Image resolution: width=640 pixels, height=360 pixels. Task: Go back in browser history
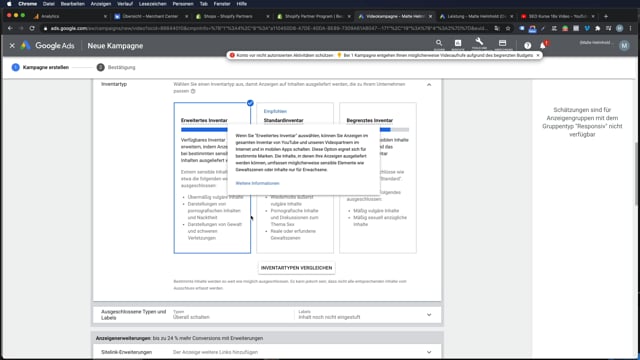10,28
